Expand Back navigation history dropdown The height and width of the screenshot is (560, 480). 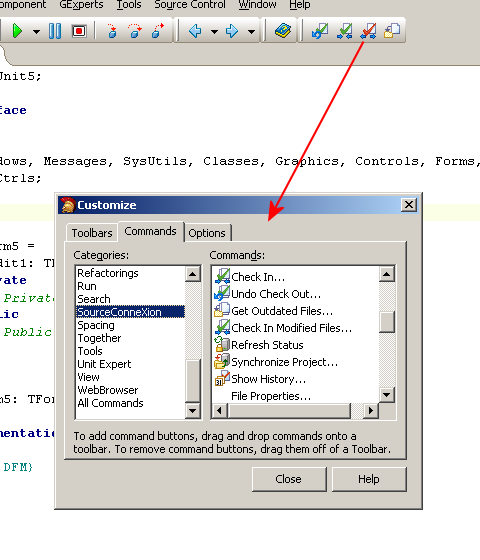pyautogui.click(x=214, y=32)
